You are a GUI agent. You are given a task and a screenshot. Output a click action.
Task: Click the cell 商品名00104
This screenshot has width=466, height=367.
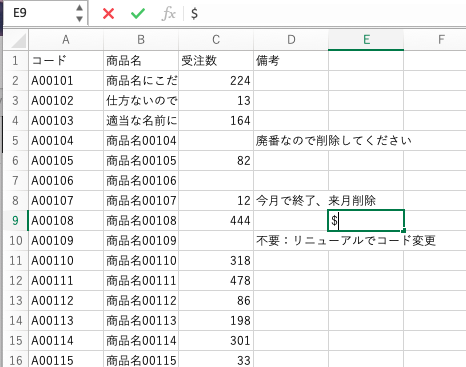coord(141,141)
